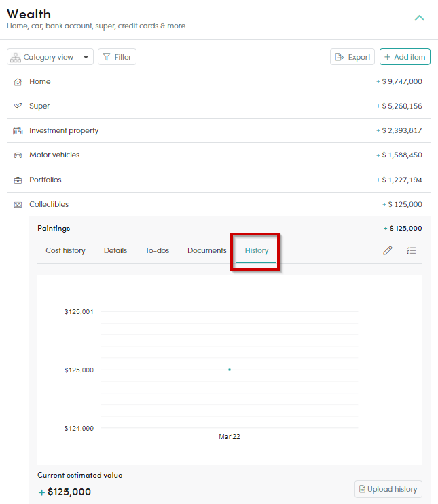Switch to the Cost history tab
438x504 pixels.
[x=65, y=250]
